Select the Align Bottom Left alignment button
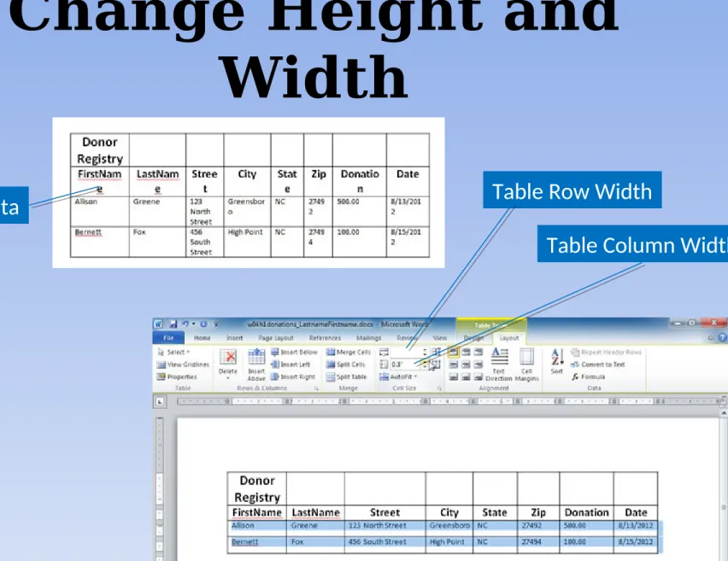Viewport: 728px width, 561px height. click(x=454, y=377)
